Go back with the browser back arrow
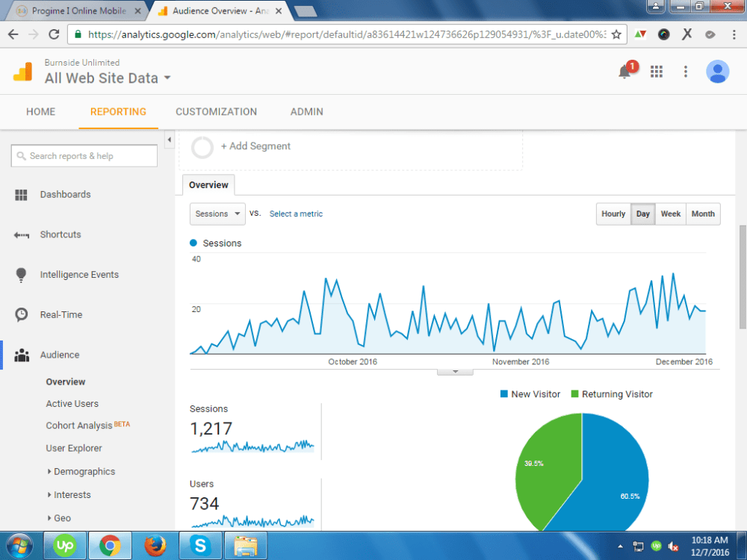The image size is (747, 560). 13,34
